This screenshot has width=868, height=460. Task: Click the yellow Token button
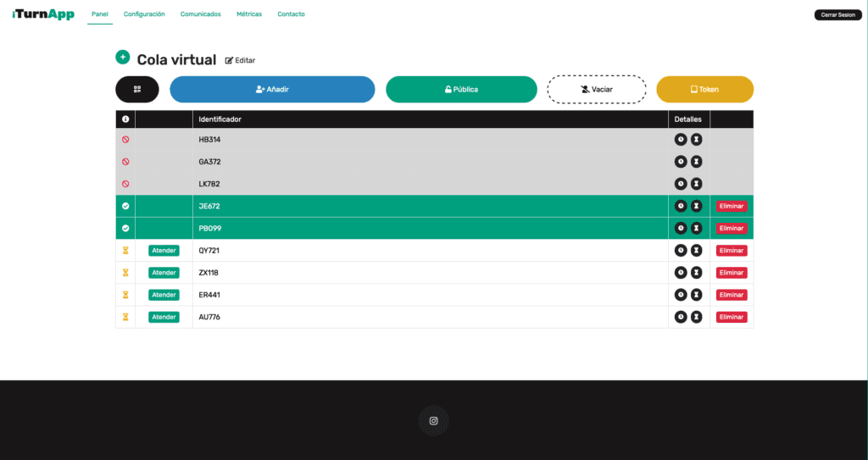pyautogui.click(x=704, y=89)
